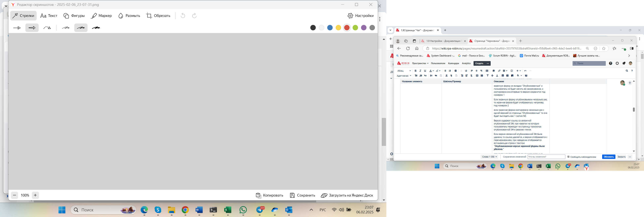Toggle Underline in the wiki editor toolbar

point(425,71)
